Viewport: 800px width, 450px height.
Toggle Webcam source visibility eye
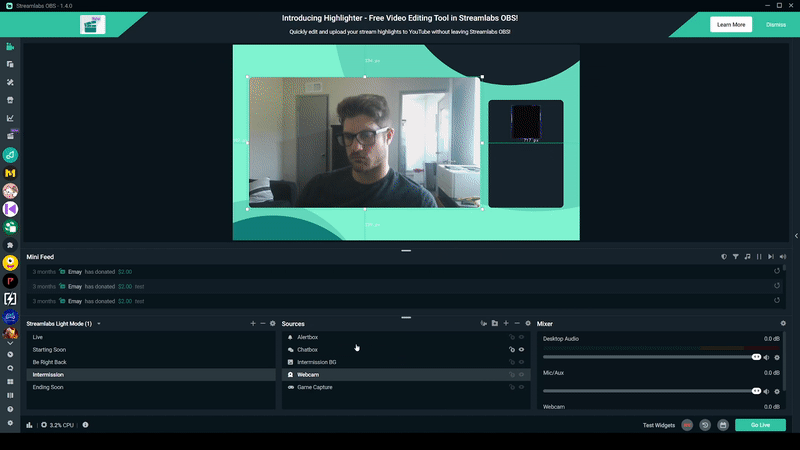click(521, 374)
